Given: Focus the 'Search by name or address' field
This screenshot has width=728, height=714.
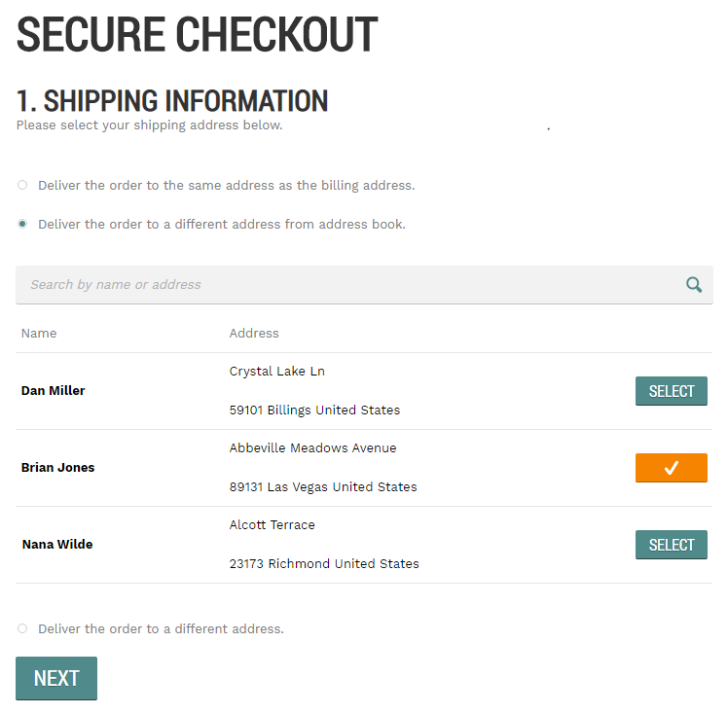Looking at the screenshot, I should click(x=364, y=285).
